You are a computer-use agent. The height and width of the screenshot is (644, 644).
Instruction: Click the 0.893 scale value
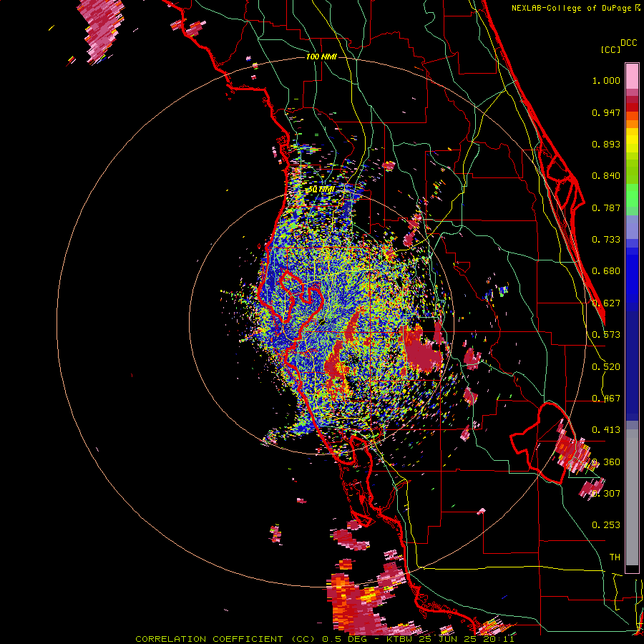606,144
